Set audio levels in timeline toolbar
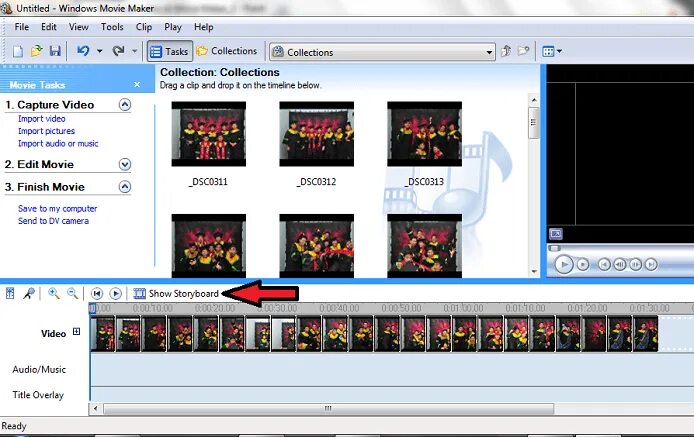Viewport: 694px width, 437px height. (x=10, y=293)
